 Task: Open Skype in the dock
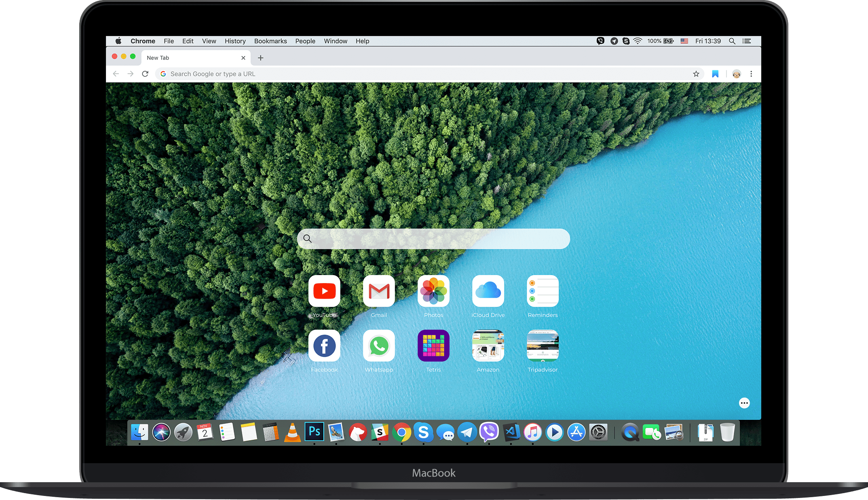click(x=423, y=432)
